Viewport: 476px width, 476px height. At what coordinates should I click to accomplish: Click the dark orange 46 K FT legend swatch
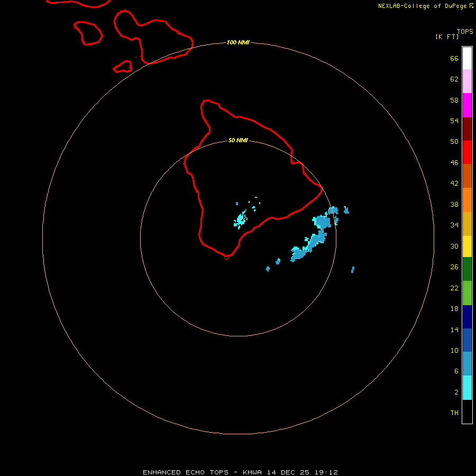coord(467,176)
